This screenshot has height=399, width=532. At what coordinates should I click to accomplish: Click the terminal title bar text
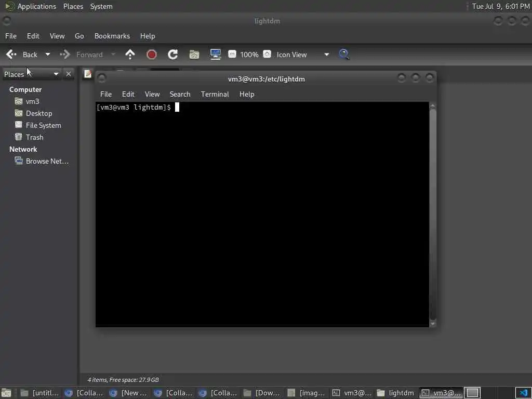point(267,79)
